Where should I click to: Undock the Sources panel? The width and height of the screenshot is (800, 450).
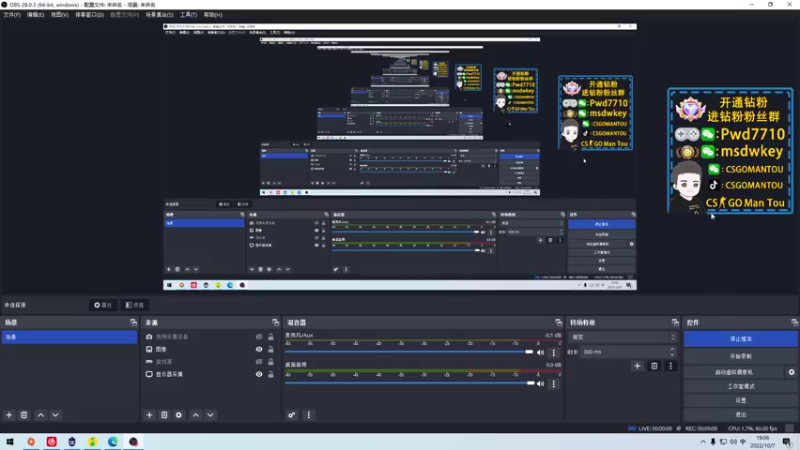276,322
